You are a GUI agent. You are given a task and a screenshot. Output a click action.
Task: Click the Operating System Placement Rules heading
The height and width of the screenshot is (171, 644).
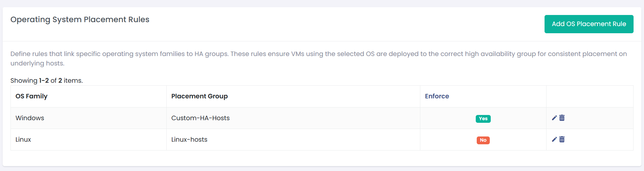point(80,20)
